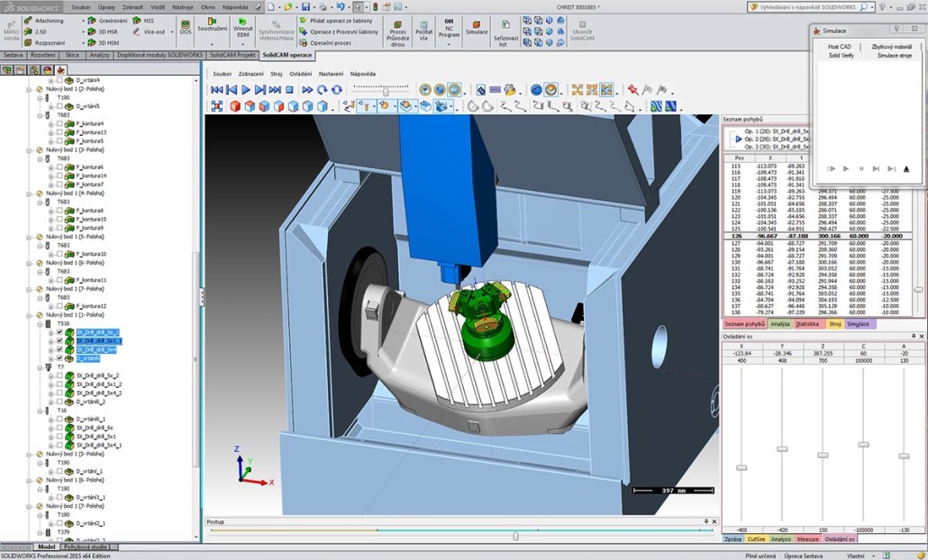928x560 pixels.
Task: Check the F_kontura12 checkbox
Action: coord(59,306)
